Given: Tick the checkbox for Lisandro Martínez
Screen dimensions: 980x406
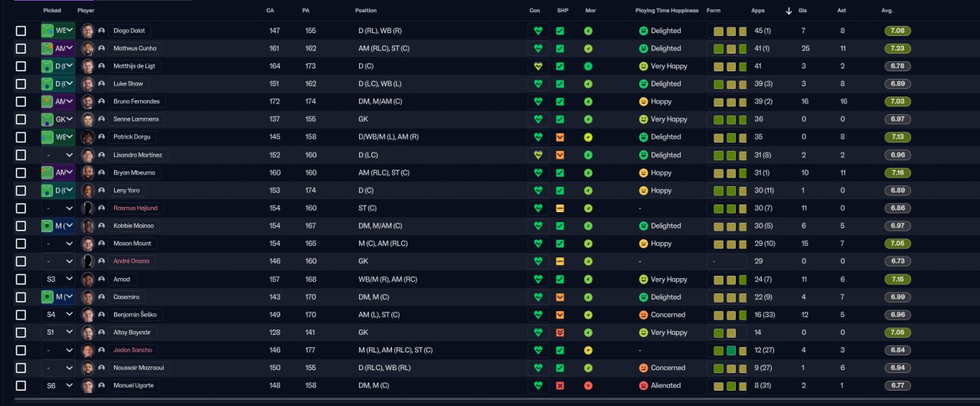Looking at the screenshot, I should click(21, 155).
